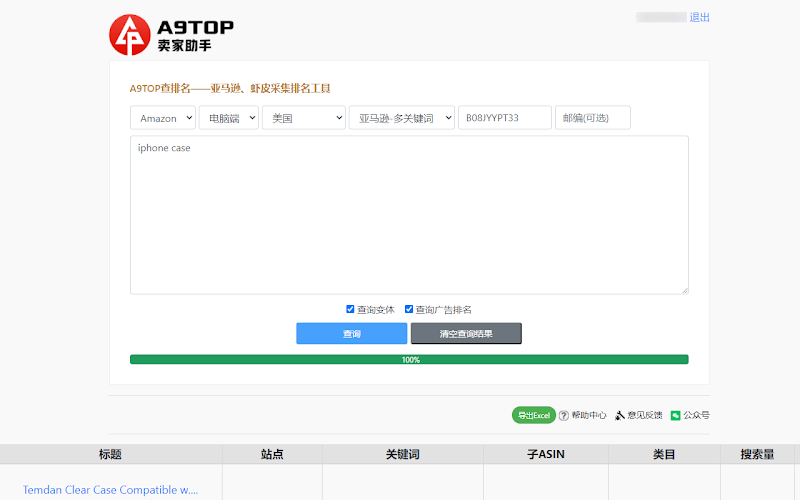Click the 邮编(可选) zip code field
This screenshot has height=500, width=800.
[x=593, y=118]
